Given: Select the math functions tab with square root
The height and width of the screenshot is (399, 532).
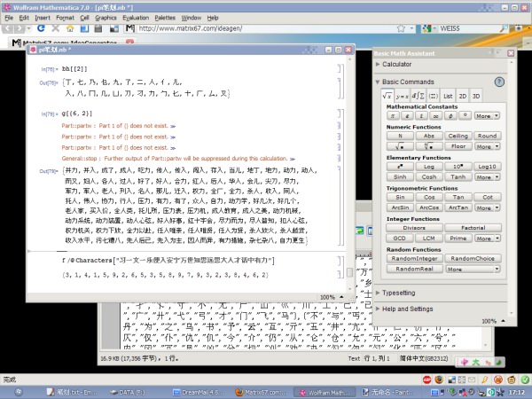Looking at the screenshot, I should [x=387, y=96].
